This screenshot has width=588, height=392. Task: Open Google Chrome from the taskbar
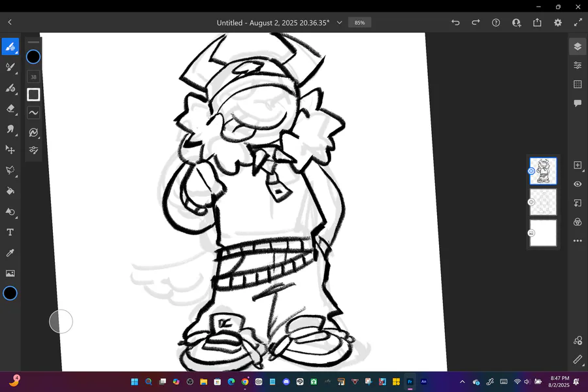(245, 382)
